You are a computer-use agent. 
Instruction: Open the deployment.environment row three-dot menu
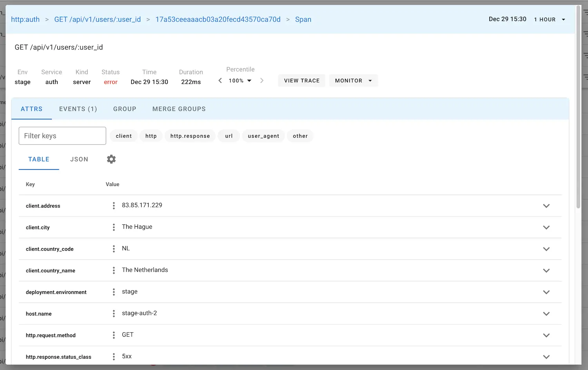pos(114,292)
